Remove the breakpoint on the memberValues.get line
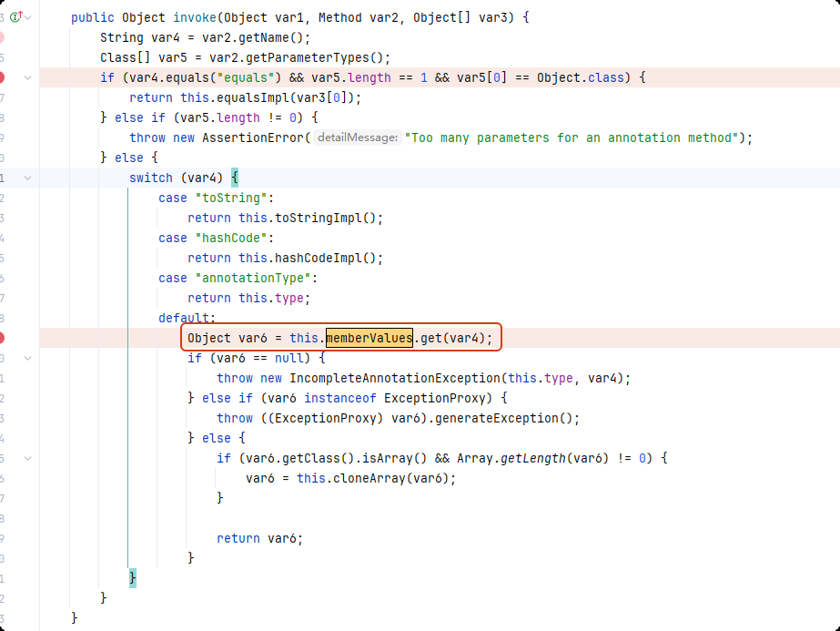Screen dimensions: 840x631 [x=2, y=338]
